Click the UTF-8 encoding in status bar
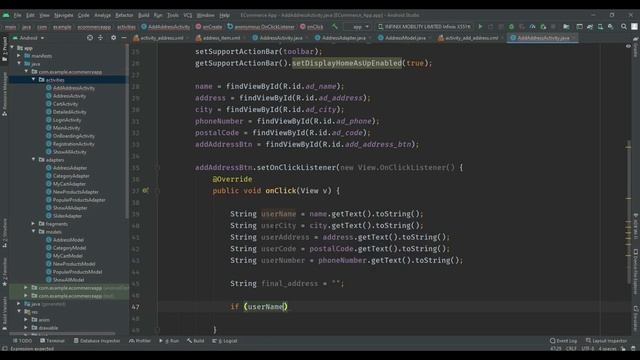 (587, 349)
